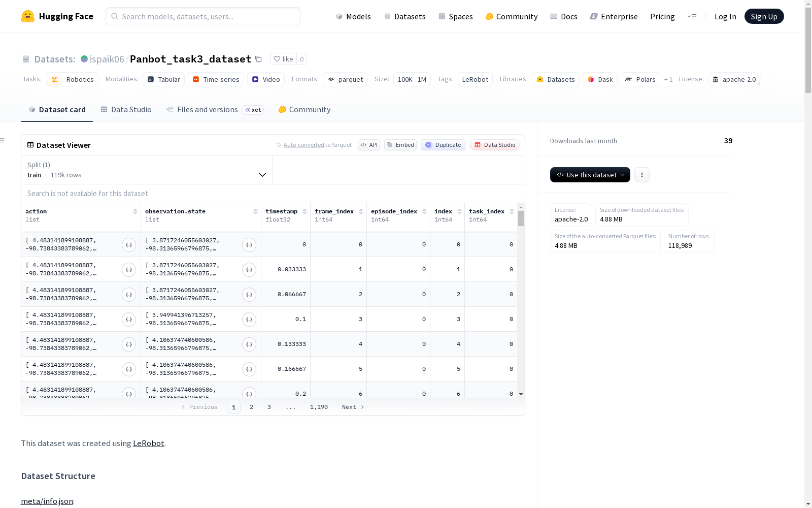Focus the search models input field
The width and height of the screenshot is (812, 508).
pos(203,16)
